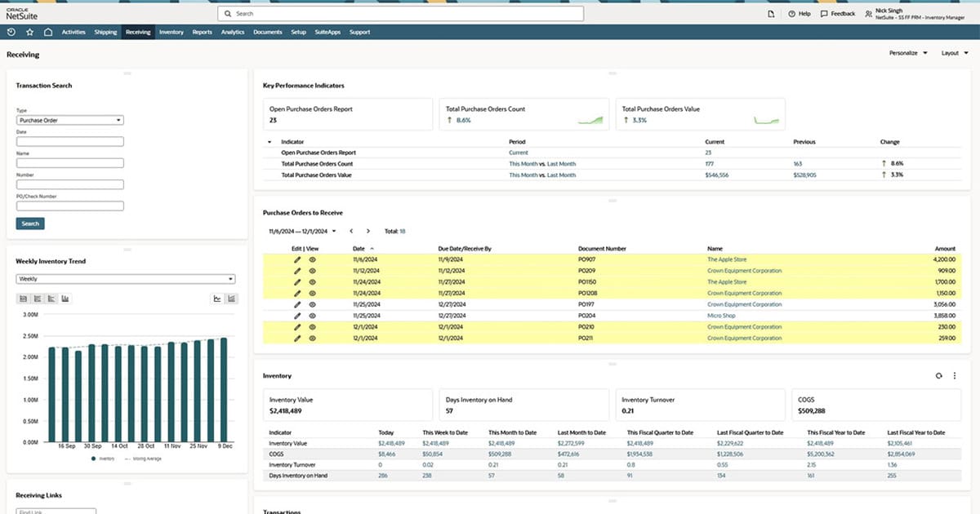Open the Reports menu
Viewport: 980px width, 514px height.
tap(202, 32)
